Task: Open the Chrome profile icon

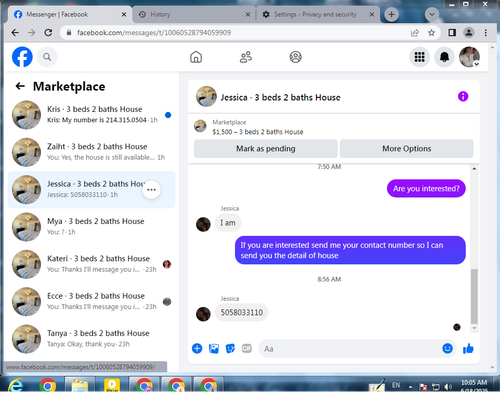Action: (x=469, y=32)
